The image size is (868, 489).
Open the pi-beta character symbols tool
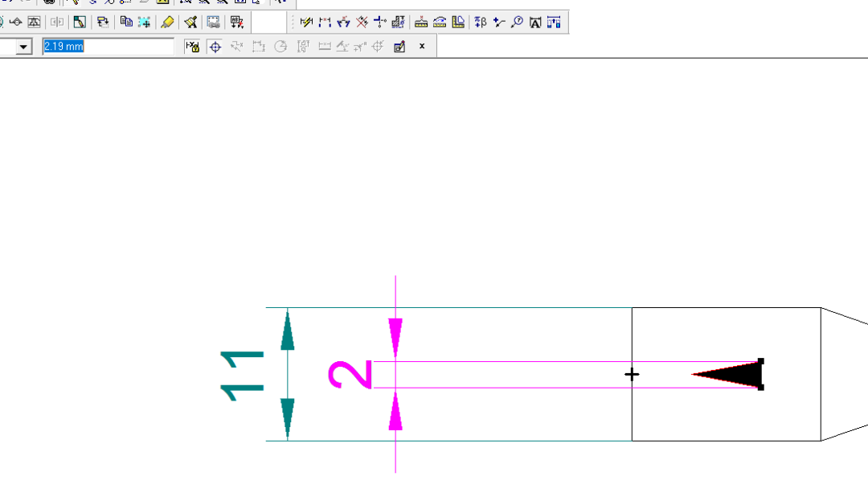point(481,23)
